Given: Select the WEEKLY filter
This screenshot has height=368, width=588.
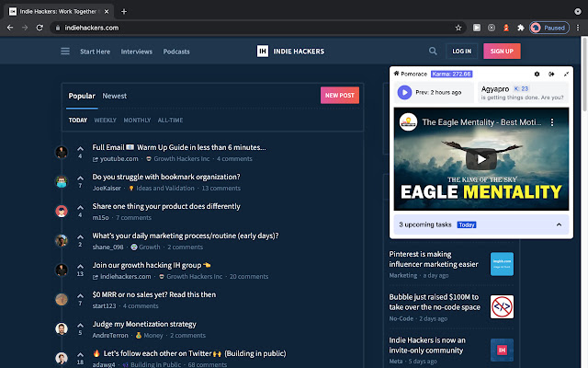Looking at the screenshot, I should point(105,121).
